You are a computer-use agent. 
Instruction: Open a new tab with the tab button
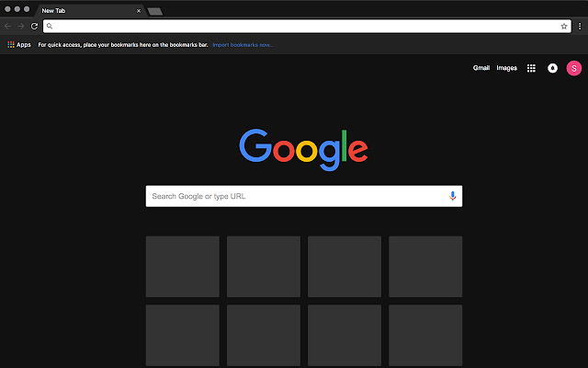[x=155, y=12]
